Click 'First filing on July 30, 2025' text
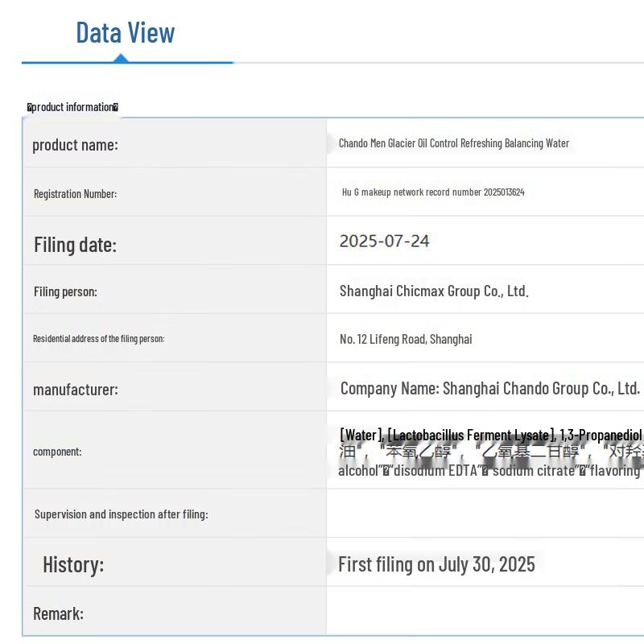This screenshot has height=644, width=644. [436, 564]
